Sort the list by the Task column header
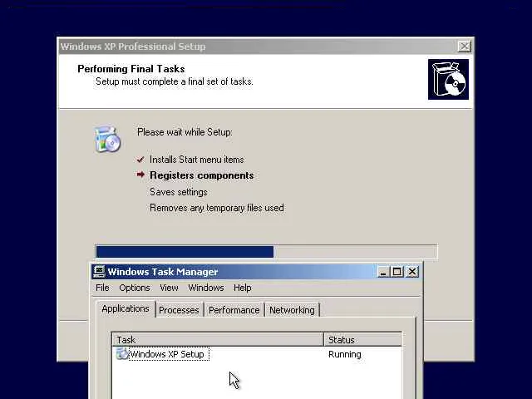The width and height of the screenshot is (532, 399). click(218, 340)
